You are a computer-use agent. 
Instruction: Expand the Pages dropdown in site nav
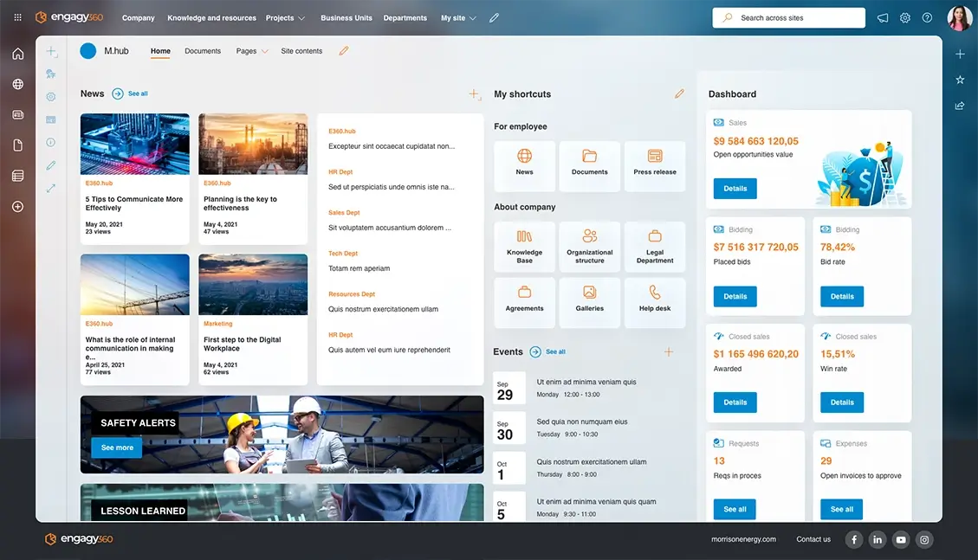pos(252,51)
